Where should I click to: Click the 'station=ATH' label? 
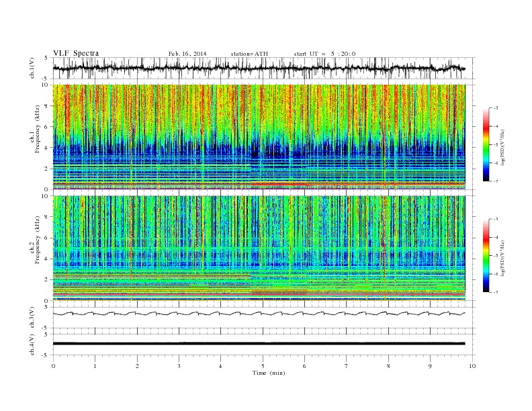coord(249,54)
